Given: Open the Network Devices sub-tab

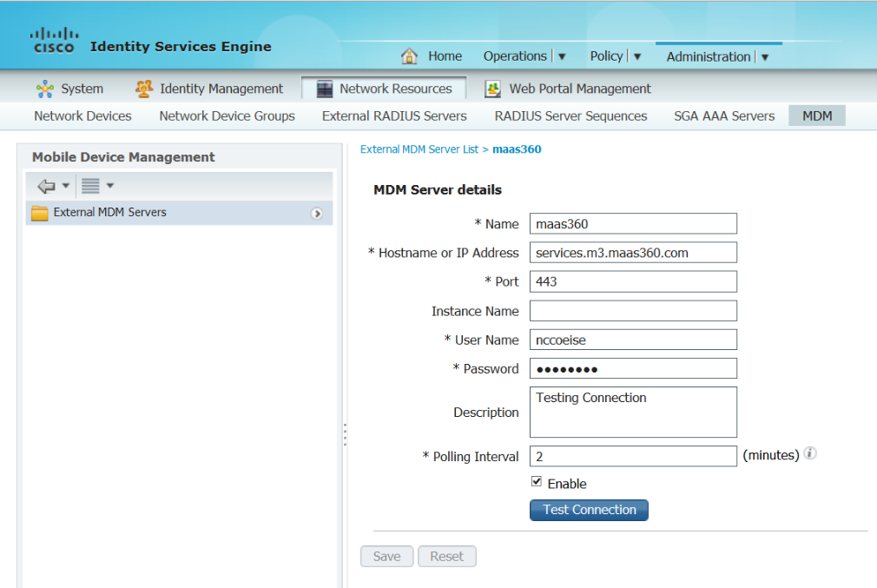Looking at the screenshot, I should point(82,116).
